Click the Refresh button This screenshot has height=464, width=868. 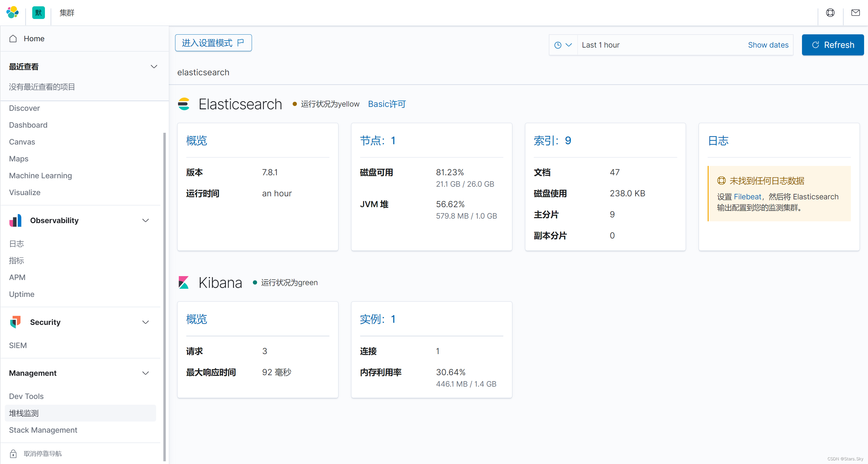pyautogui.click(x=833, y=45)
